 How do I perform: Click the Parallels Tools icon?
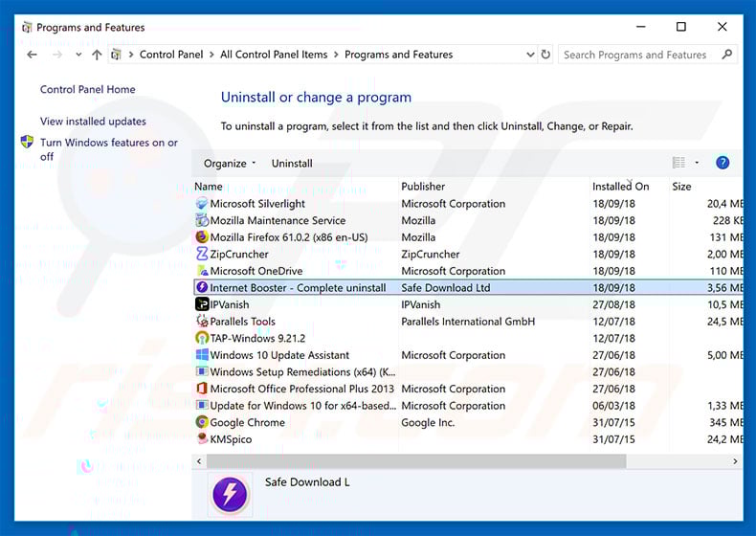tap(202, 322)
